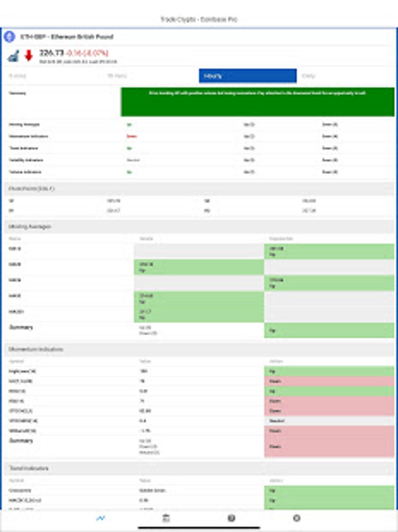Open the help icon in bottom navigation

(x=231, y=518)
